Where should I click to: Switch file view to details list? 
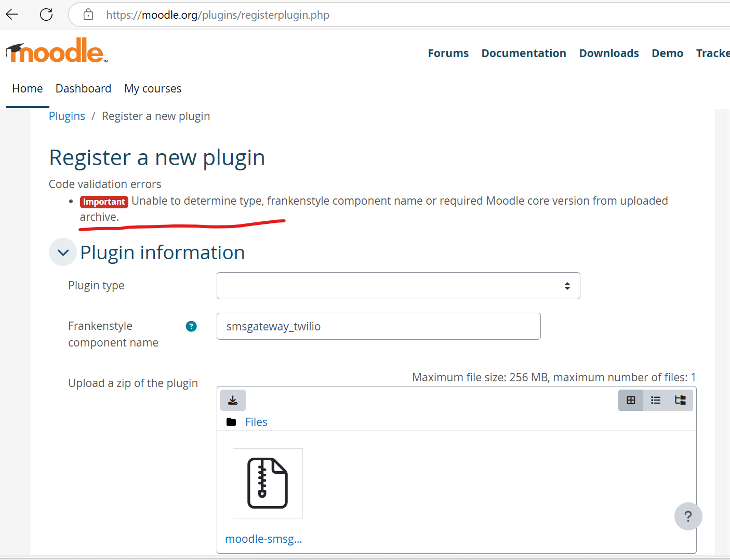coord(656,400)
